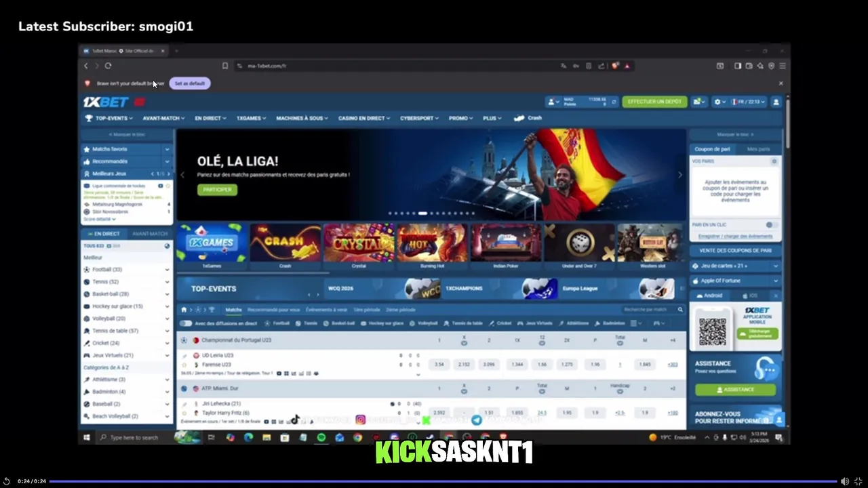Open the Brave Shields lion icon
The height and width of the screenshot is (488, 868).
[x=615, y=66]
